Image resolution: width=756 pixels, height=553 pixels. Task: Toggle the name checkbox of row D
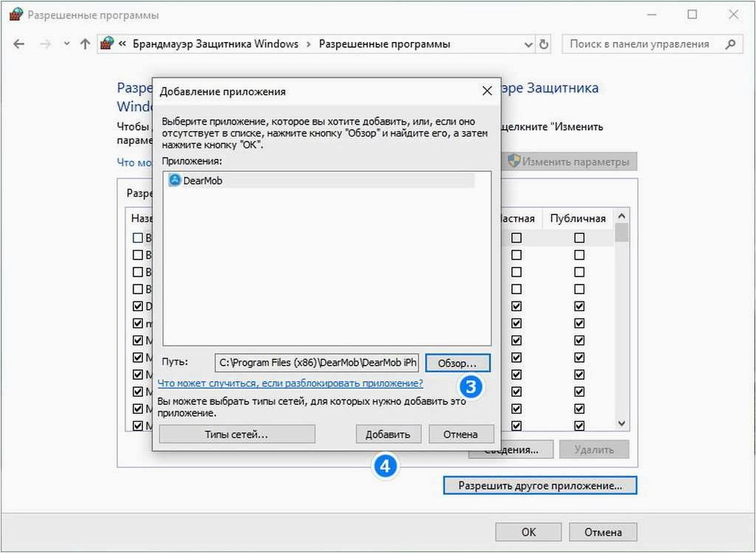pos(138,307)
